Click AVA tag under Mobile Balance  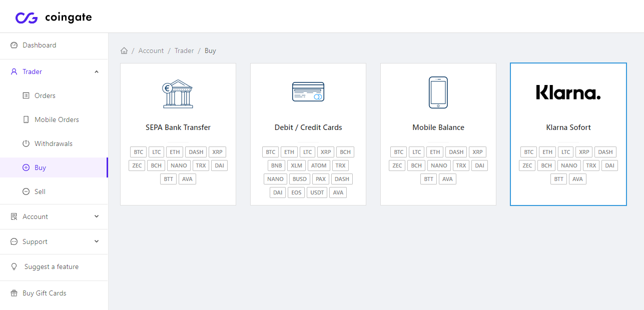point(447,179)
